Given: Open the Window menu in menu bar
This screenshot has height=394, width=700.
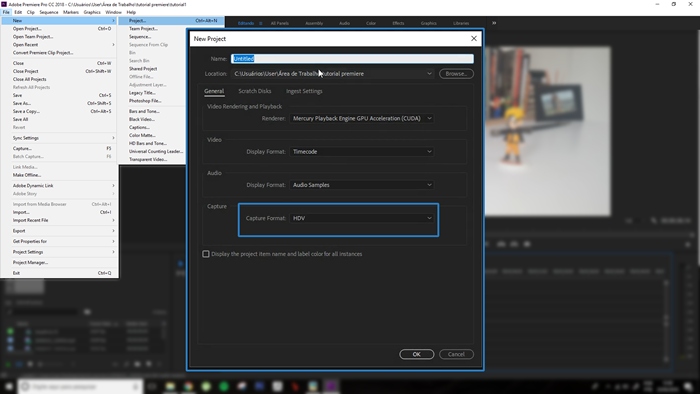Looking at the screenshot, I should coord(113,12).
